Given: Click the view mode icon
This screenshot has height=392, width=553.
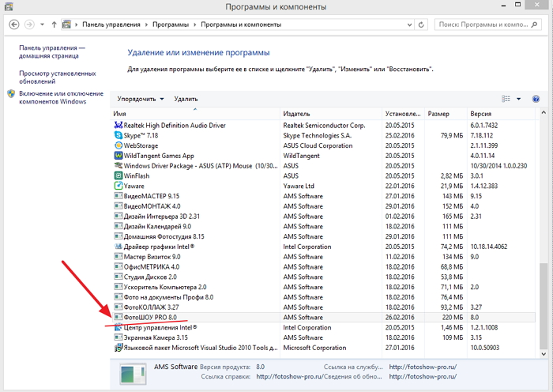Looking at the screenshot, I should [506, 99].
